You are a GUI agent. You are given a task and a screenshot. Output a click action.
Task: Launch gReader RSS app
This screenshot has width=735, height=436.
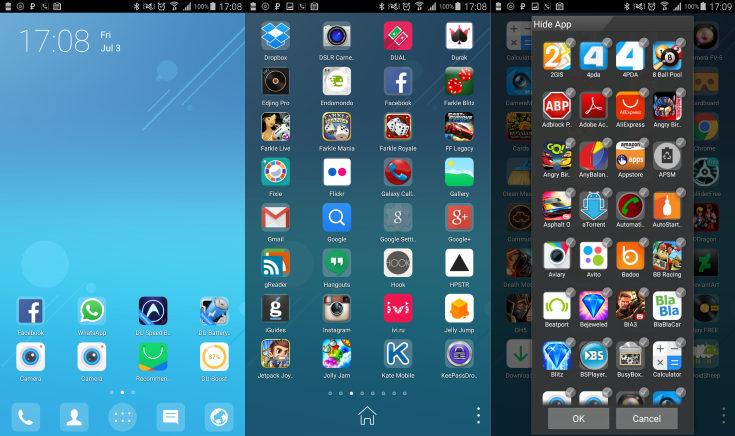(x=276, y=263)
